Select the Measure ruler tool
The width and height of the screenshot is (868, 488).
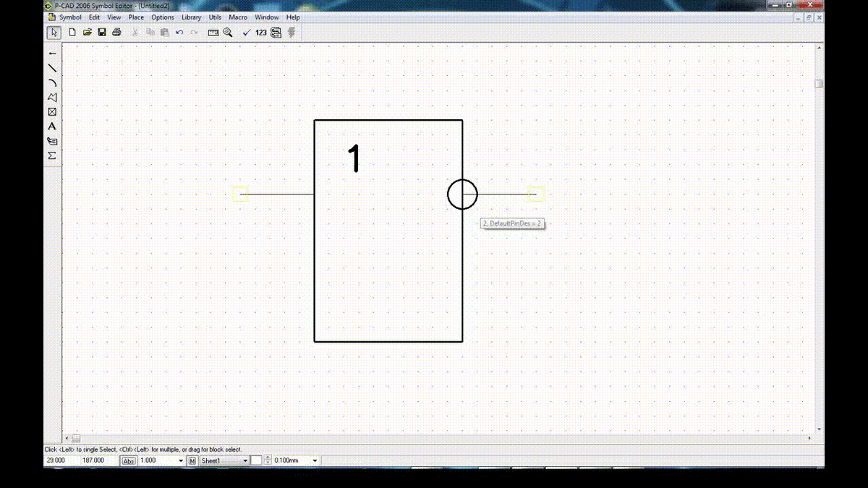213,33
